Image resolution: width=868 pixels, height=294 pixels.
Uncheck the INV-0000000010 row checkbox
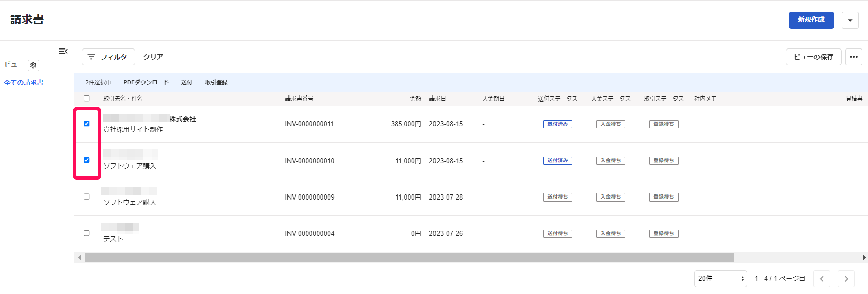point(87,160)
